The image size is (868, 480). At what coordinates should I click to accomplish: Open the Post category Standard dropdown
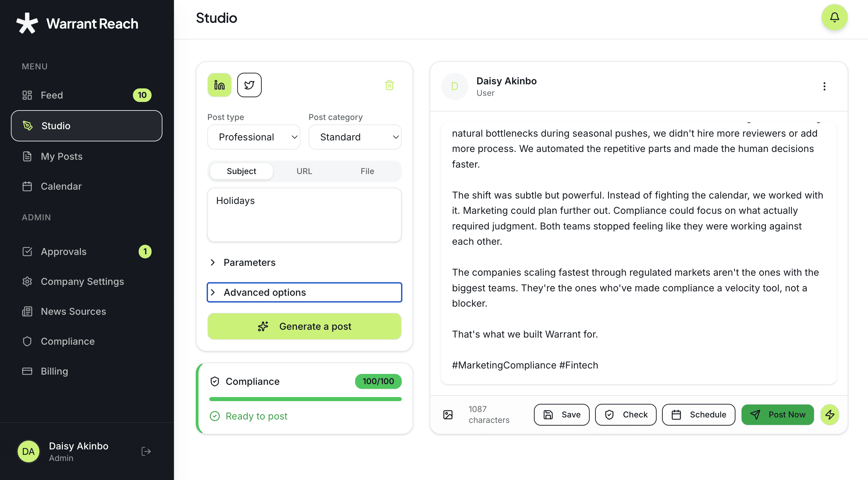[355, 137]
